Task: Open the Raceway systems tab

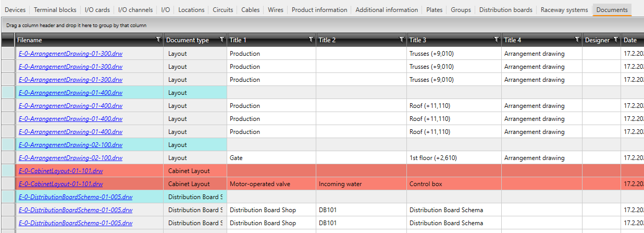Action: pyautogui.click(x=564, y=10)
